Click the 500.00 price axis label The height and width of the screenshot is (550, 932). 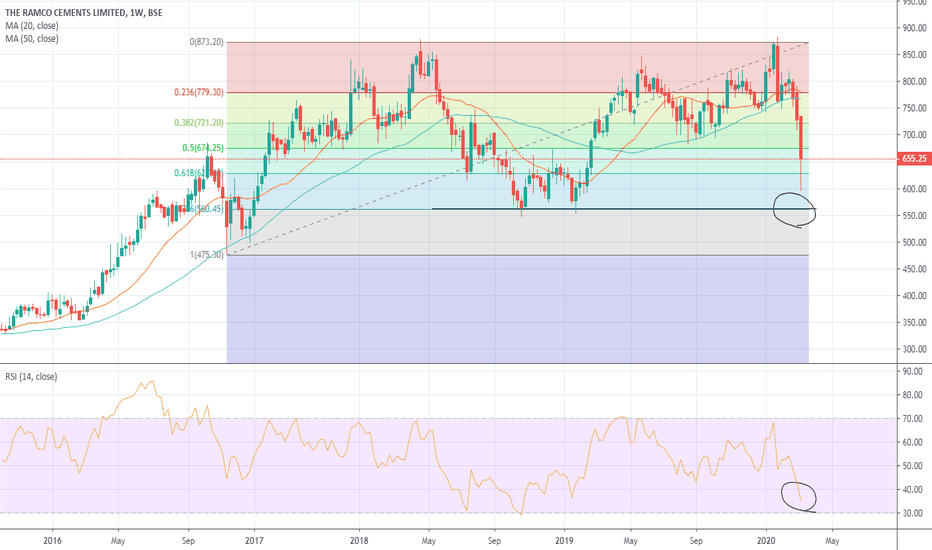tap(914, 243)
